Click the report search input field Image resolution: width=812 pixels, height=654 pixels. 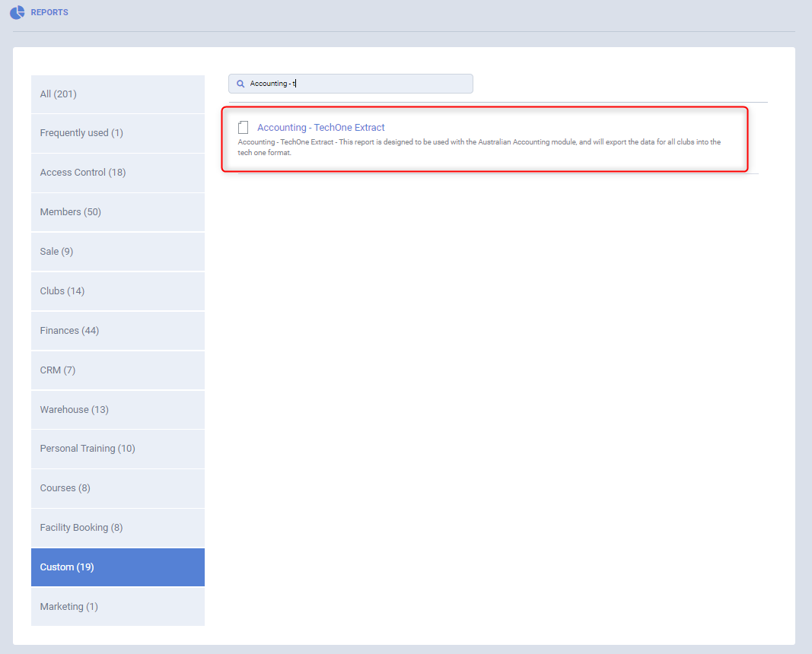358,84
